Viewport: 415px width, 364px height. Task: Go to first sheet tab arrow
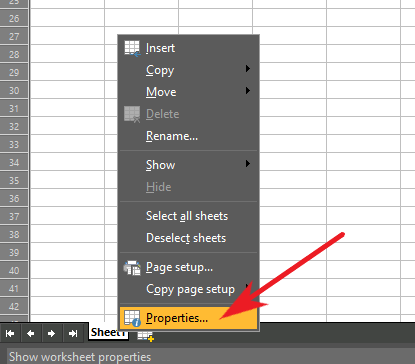tap(10, 333)
